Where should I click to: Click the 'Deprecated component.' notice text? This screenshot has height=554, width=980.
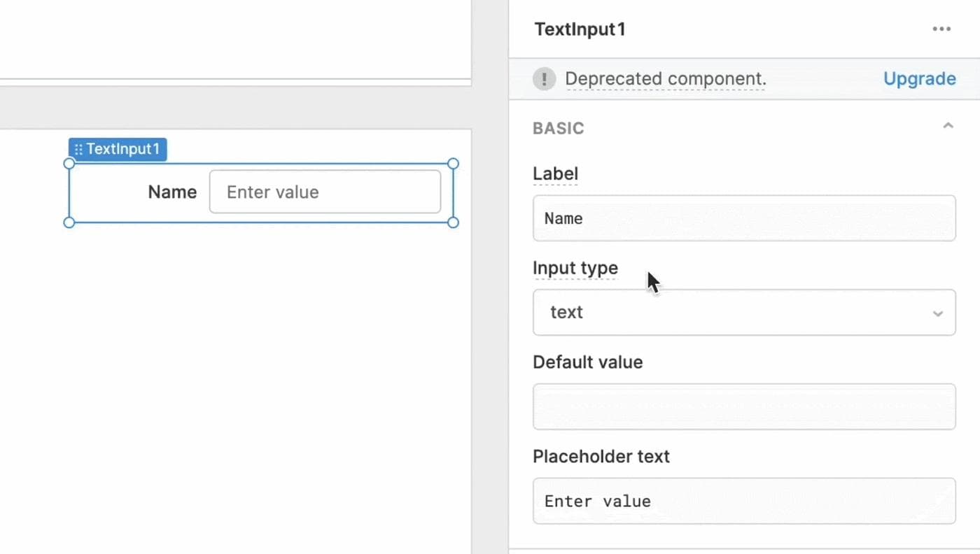665,79
